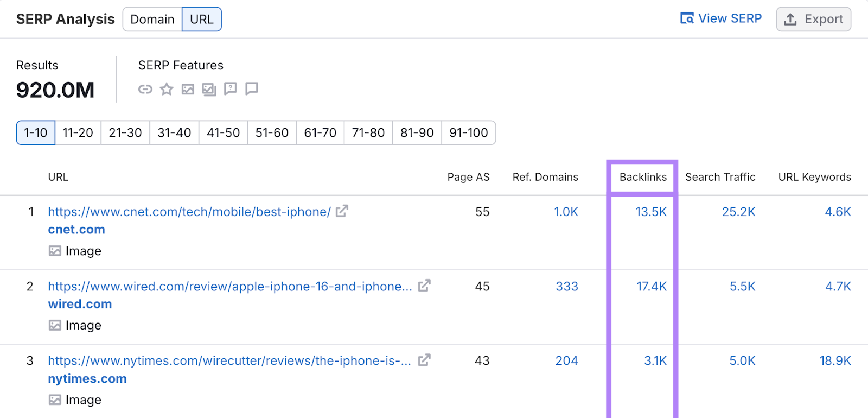Screen dimensions: 868x418
Task: Click the Image icon under wired.com
Action: click(55, 325)
